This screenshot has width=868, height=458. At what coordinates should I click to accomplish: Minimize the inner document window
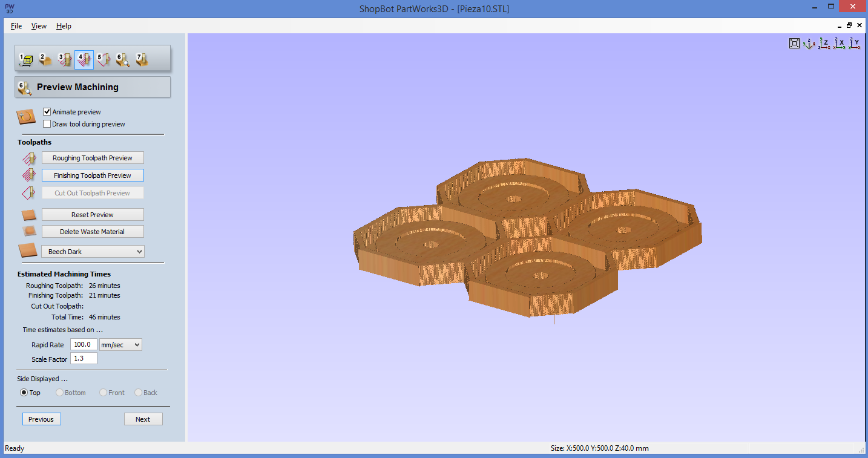pos(840,26)
